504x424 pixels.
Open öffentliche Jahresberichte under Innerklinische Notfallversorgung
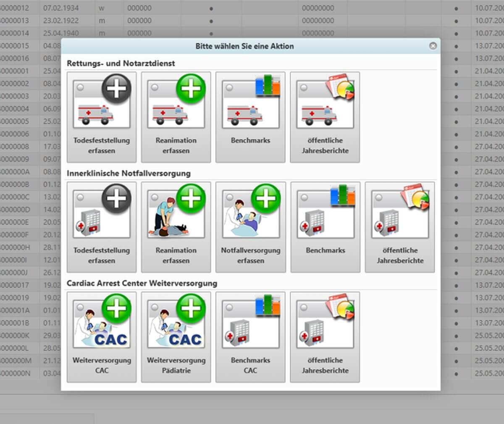click(400, 227)
